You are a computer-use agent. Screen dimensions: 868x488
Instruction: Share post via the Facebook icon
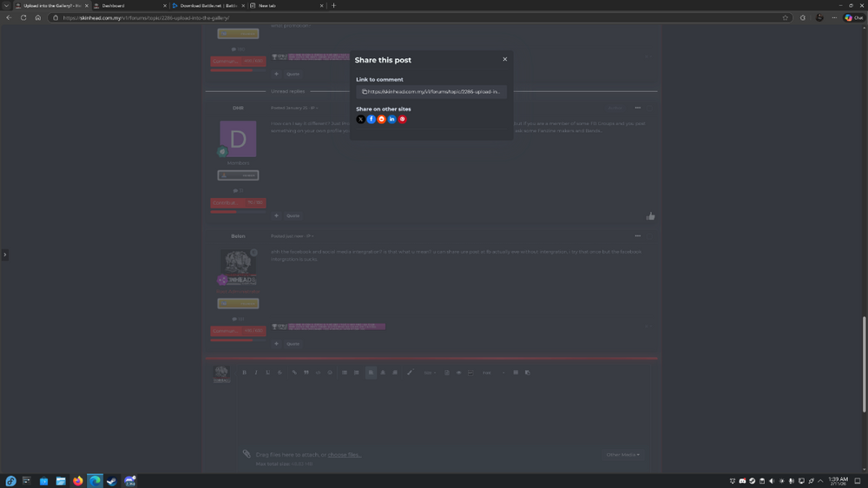(x=372, y=119)
